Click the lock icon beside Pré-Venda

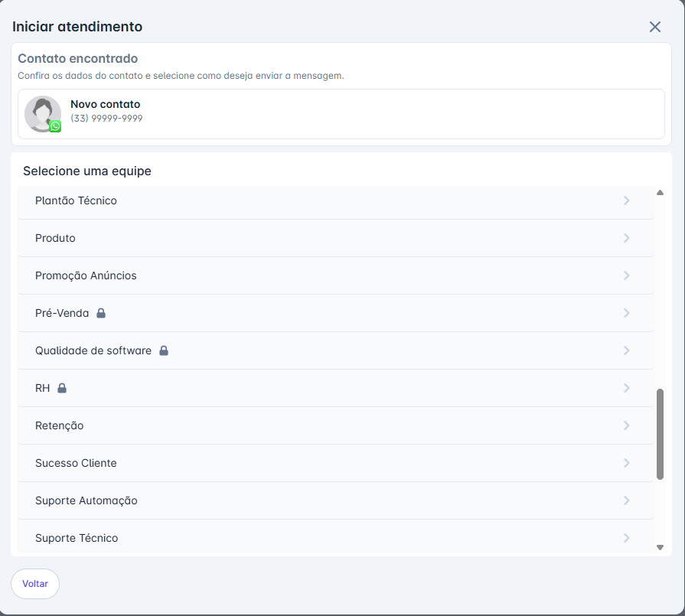101,313
